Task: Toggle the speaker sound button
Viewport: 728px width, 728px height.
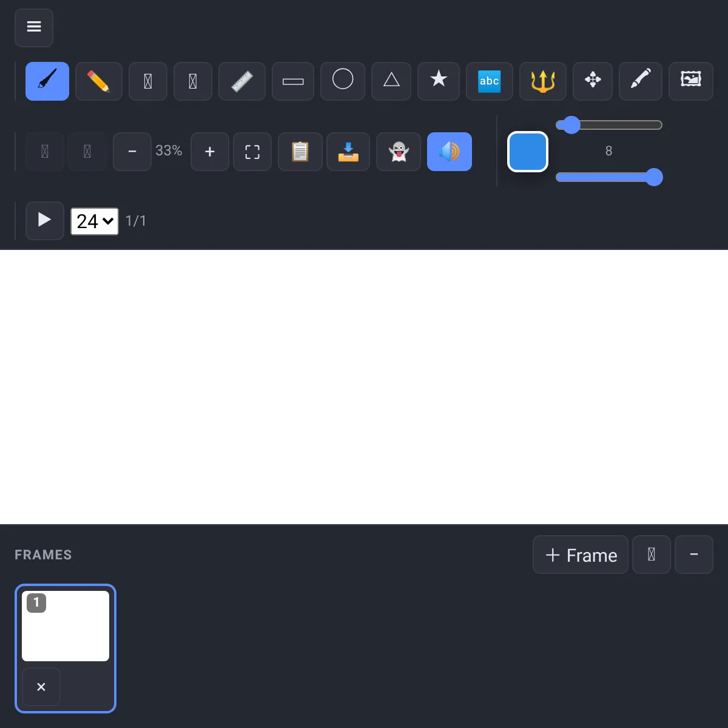Action: click(450, 152)
